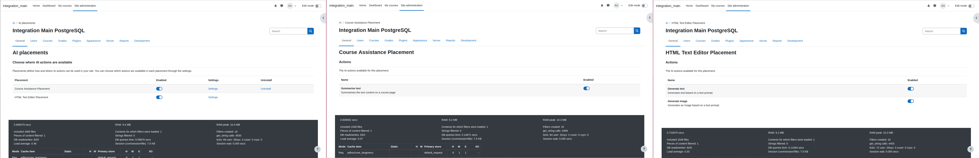The height and width of the screenshot is (158, 980).
Task: Open Plugins tab on AI placements page
Action: point(77,41)
